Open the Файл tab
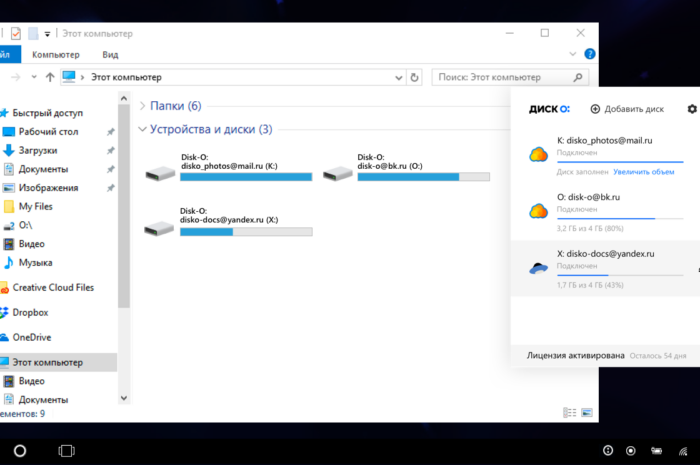This screenshot has height=465, width=700. (x=10, y=54)
